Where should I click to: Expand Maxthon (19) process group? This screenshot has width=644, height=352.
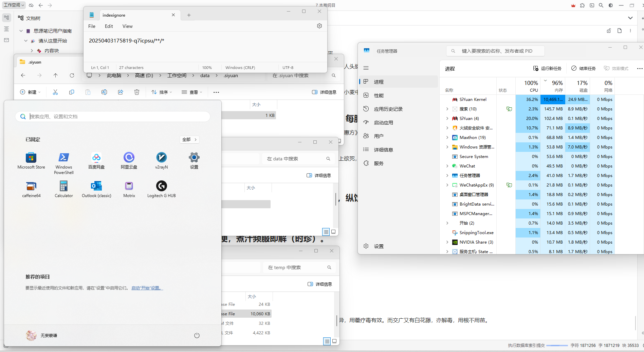pyautogui.click(x=447, y=138)
